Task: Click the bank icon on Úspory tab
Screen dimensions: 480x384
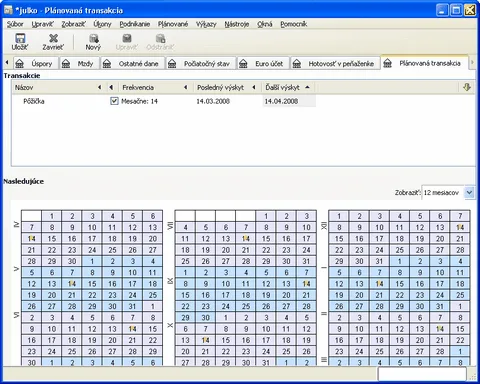Action: (20, 63)
